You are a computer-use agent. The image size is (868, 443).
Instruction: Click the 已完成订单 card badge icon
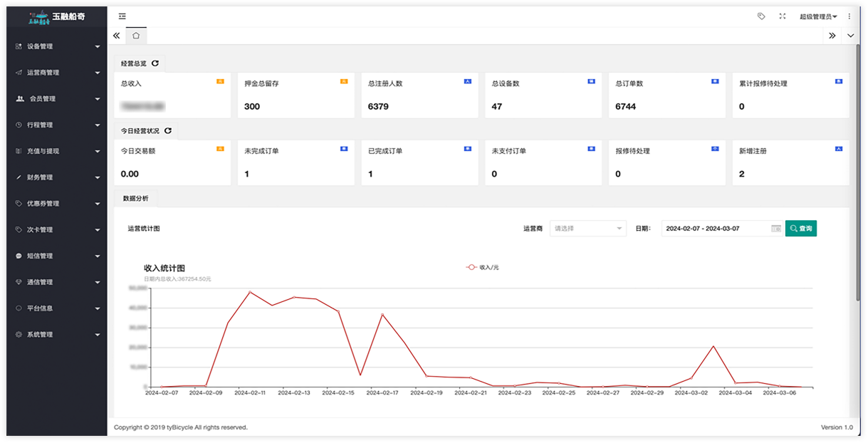pyautogui.click(x=468, y=149)
